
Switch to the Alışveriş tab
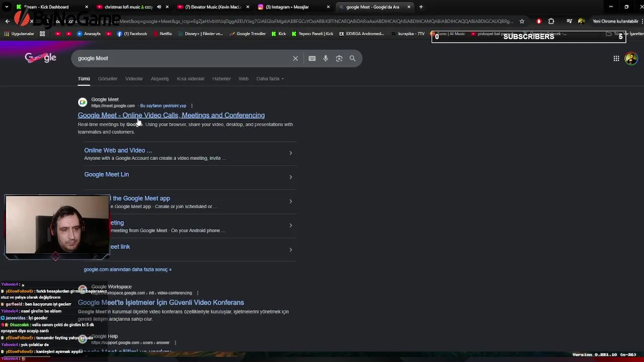(x=159, y=78)
